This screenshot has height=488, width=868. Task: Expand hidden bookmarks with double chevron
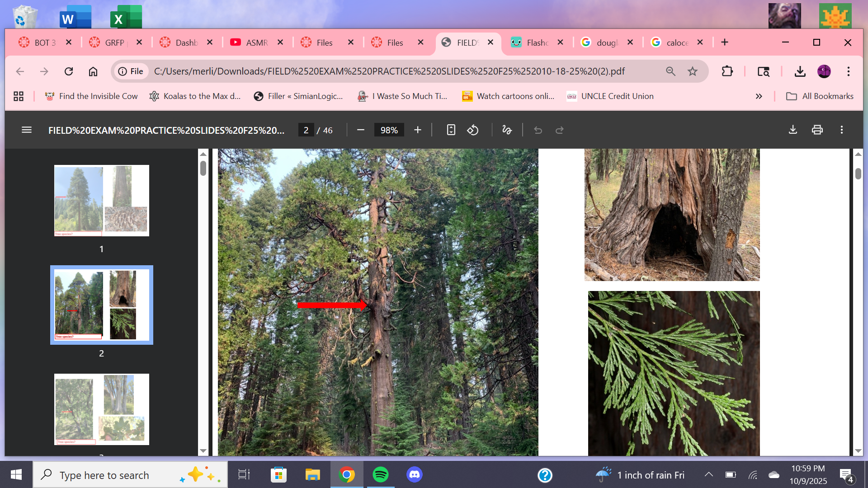pos(759,96)
